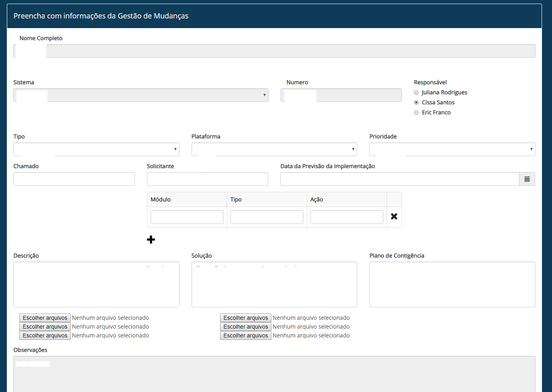Click the second Escolher arquivos button under Descrição
552x392 pixels.
tap(45, 327)
